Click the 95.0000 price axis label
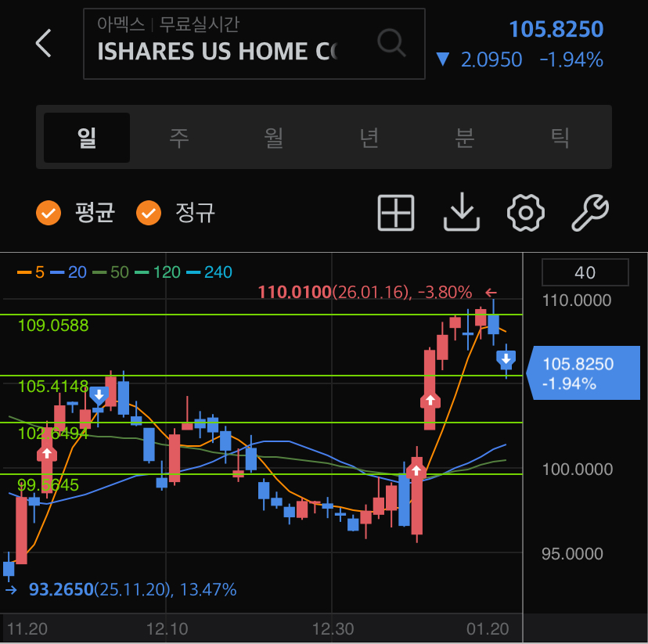The height and width of the screenshot is (644, 648). (572, 554)
